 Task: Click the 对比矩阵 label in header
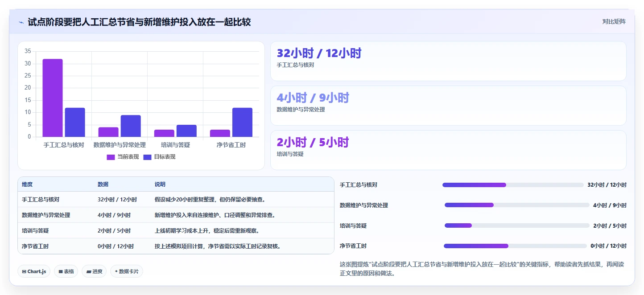pos(614,21)
